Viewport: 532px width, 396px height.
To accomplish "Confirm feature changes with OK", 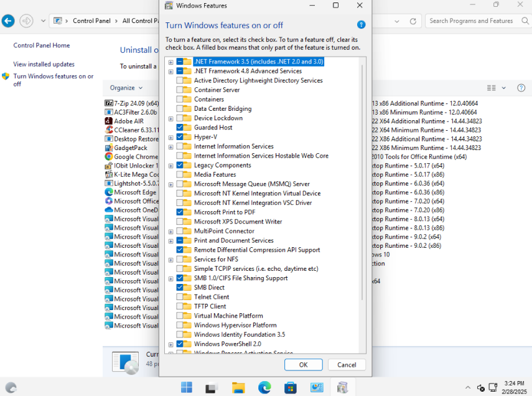I will [x=303, y=364].
